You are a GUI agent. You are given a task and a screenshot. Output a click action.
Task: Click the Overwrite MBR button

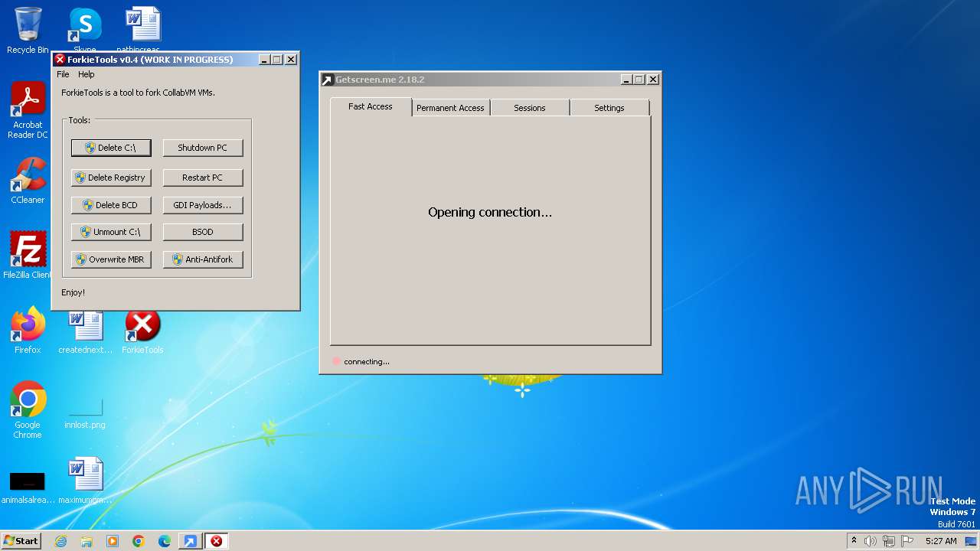[x=111, y=259]
